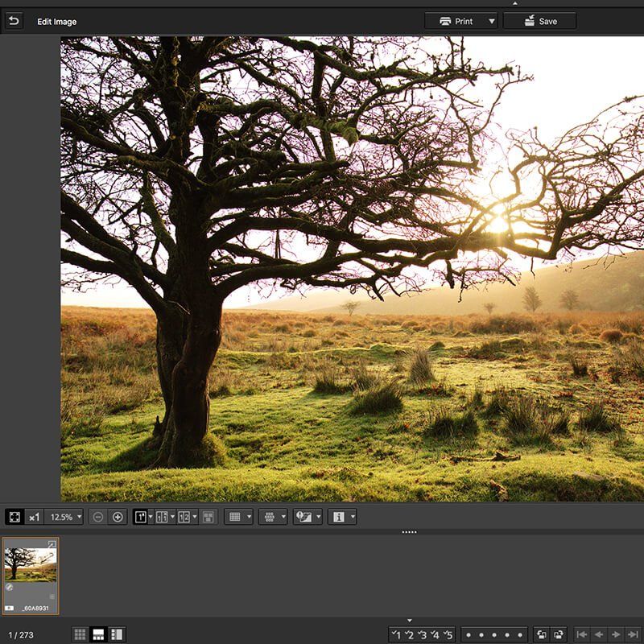Apply check mark 1 rating
This screenshot has width=644, height=644.
click(396, 634)
